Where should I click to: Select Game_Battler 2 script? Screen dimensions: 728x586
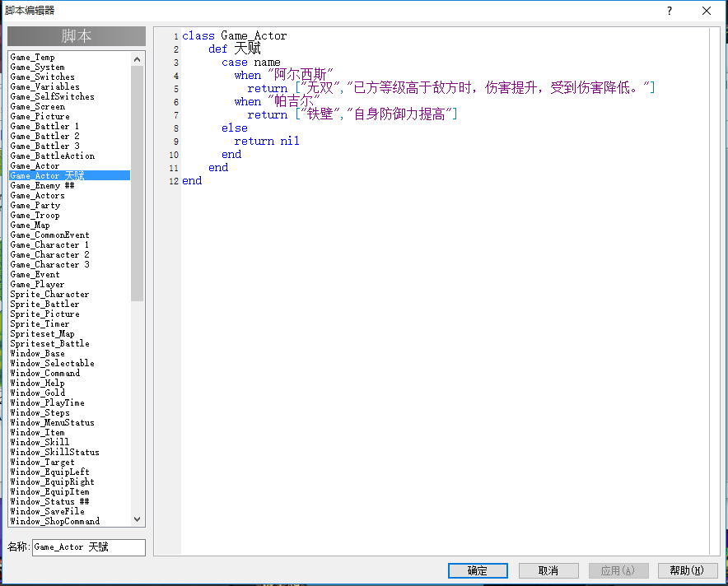click(x=70, y=136)
